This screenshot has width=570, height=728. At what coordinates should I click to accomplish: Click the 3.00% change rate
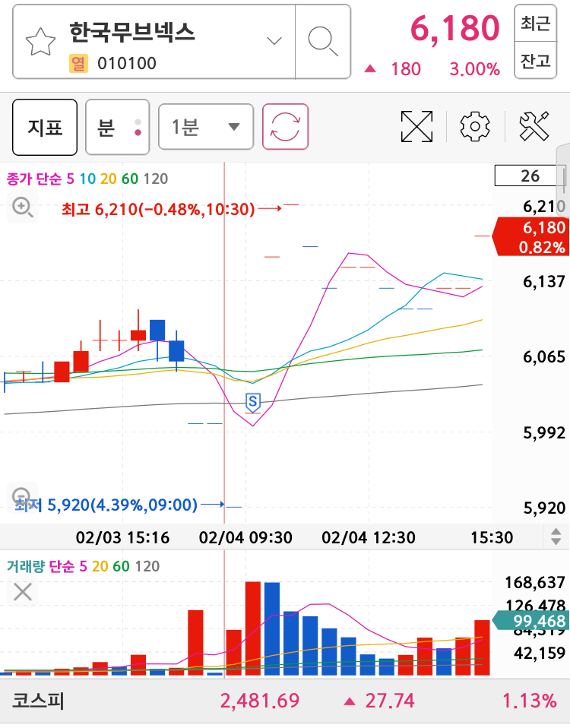474,69
